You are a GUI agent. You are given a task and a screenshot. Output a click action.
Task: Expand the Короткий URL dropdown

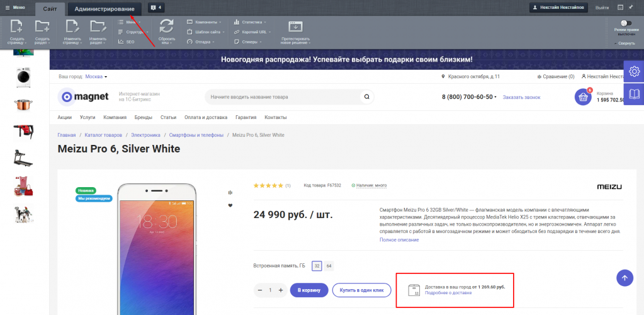tap(252, 31)
